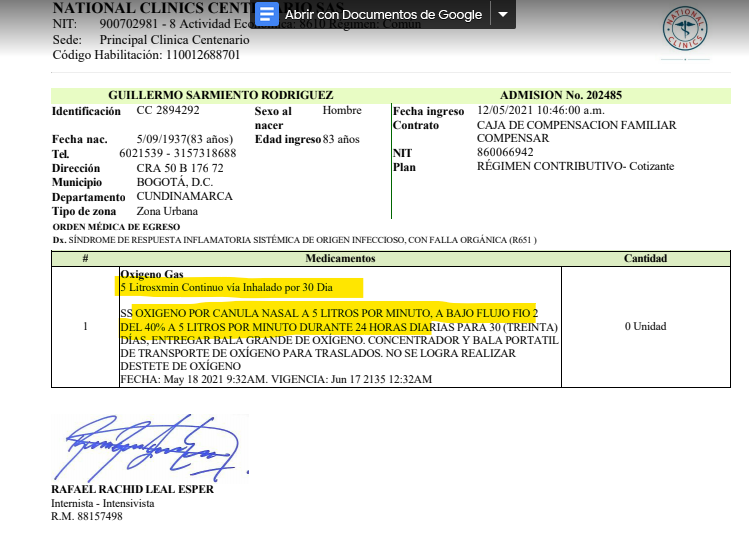Click Principal Clinica Centenario sede text
Image resolution: width=749 pixels, height=549 pixels.
174,40
